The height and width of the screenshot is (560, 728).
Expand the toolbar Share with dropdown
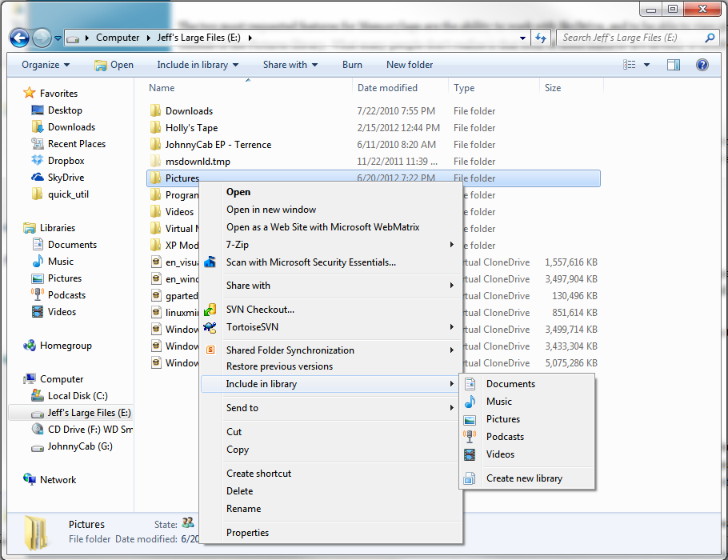290,65
